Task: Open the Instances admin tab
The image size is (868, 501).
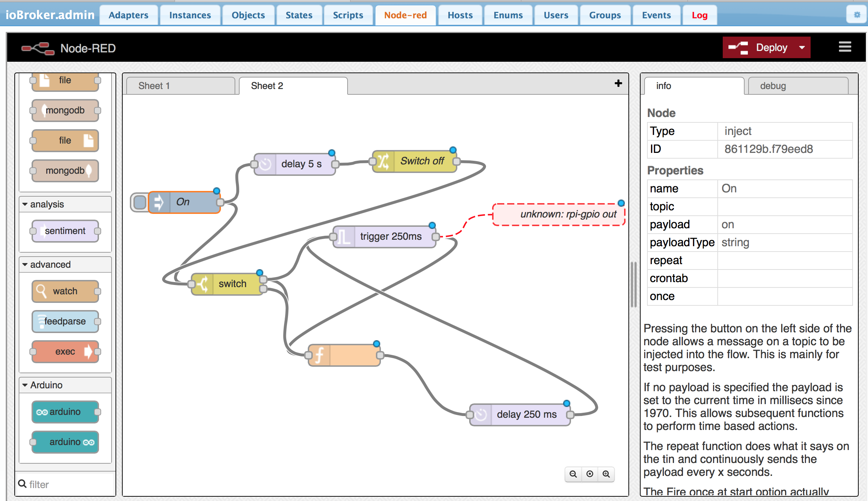Action: coord(190,15)
